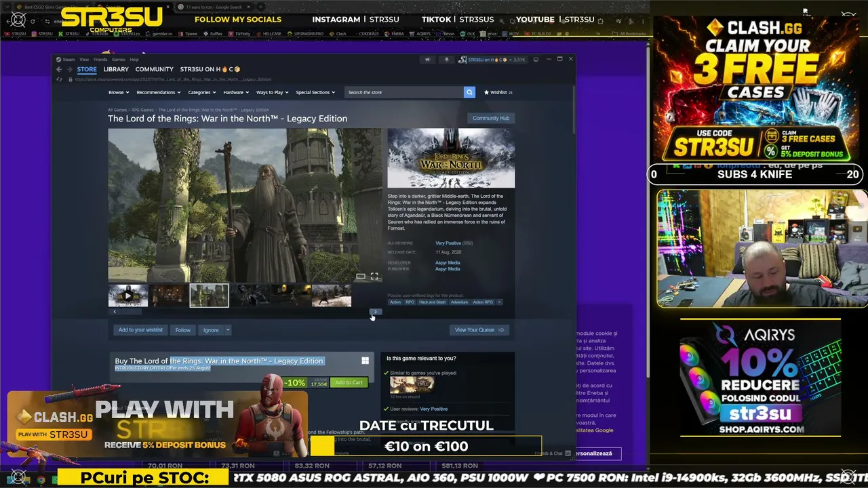
Task: Click the plus button to add a tag
Action: (x=500, y=302)
